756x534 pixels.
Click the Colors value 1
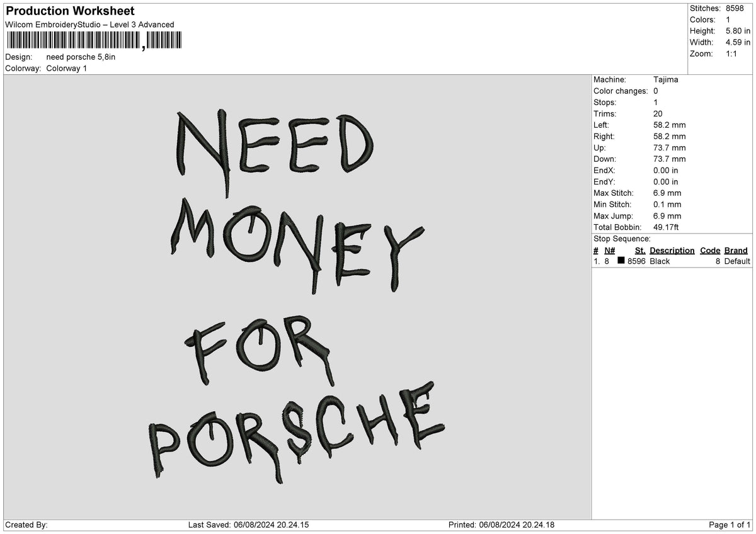point(728,20)
